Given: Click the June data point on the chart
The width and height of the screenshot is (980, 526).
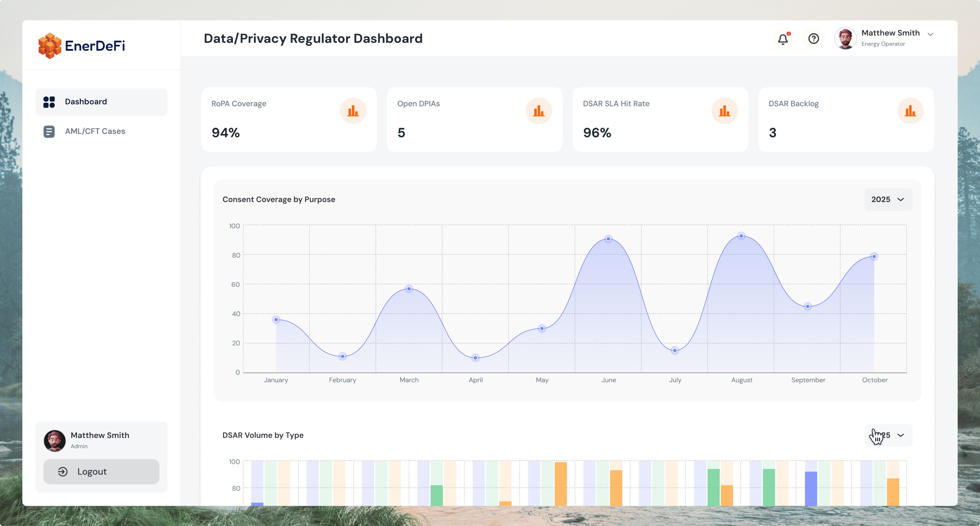Looking at the screenshot, I should pos(608,239).
